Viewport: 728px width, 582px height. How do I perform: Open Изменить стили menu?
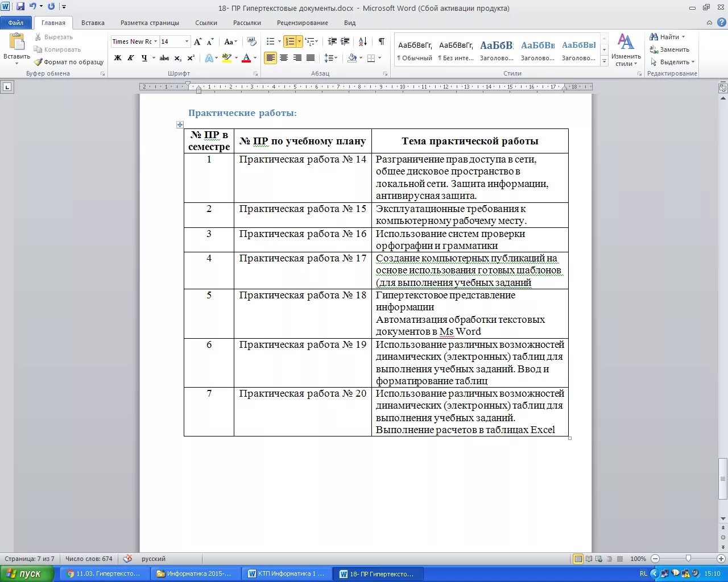[x=626, y=50]
